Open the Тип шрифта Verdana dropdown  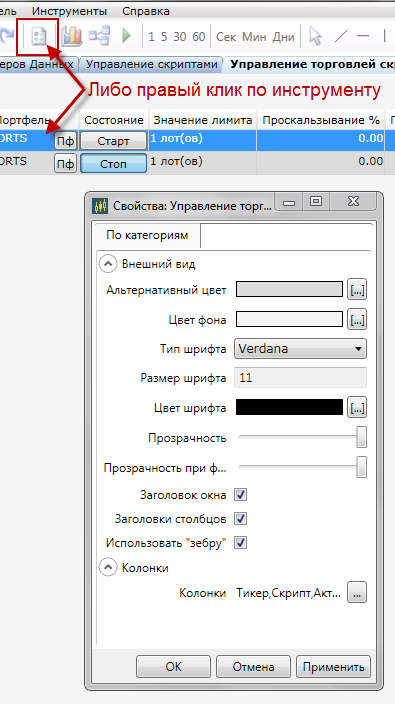(x=300, y=348)
